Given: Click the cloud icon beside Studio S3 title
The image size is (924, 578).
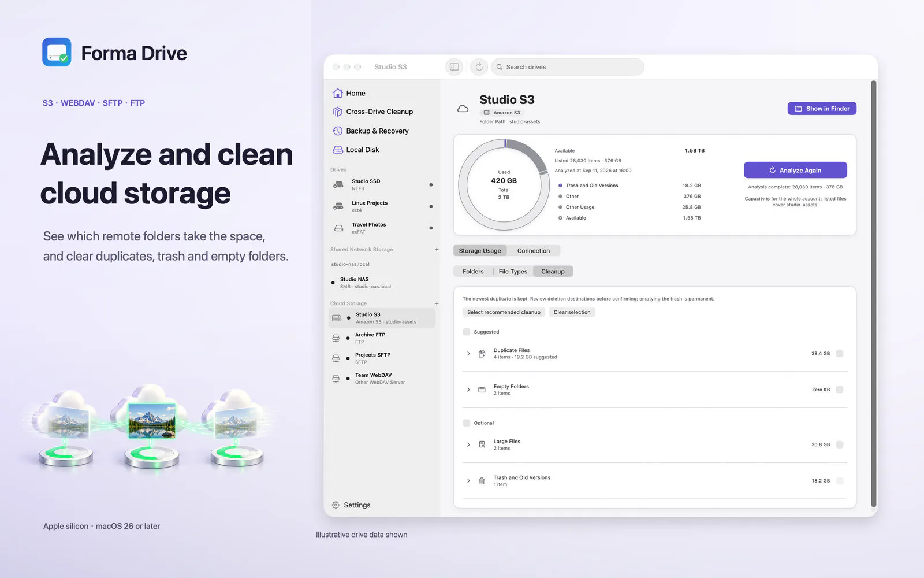Looking at the screenshot, I should 463,109.
